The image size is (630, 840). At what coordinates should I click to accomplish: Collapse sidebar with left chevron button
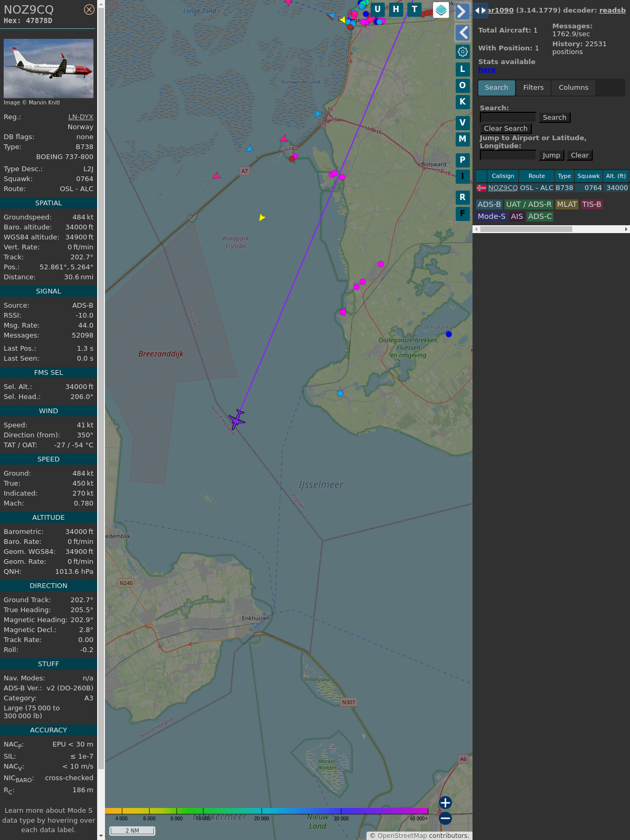click(462, 33)
